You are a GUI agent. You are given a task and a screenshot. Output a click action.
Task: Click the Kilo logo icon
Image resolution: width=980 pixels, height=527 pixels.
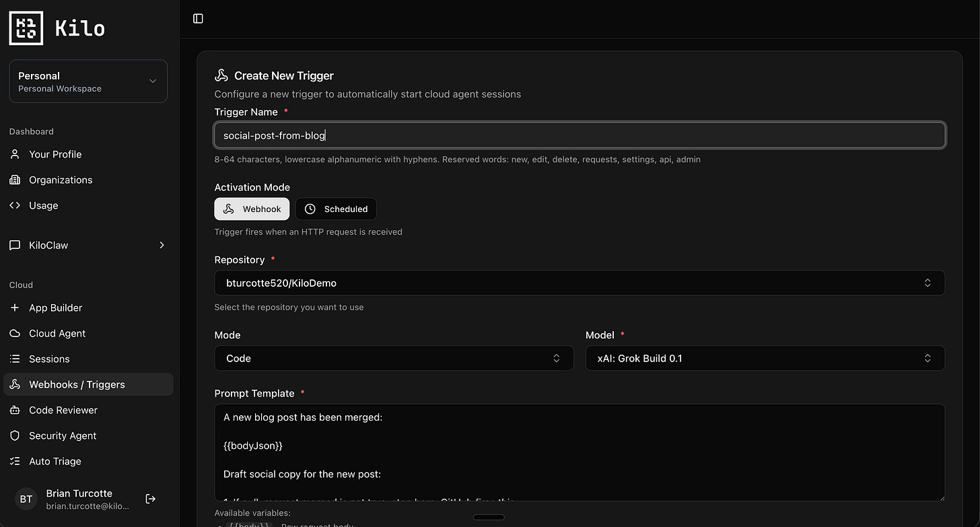pyautogui.click(x=26, y=28)
